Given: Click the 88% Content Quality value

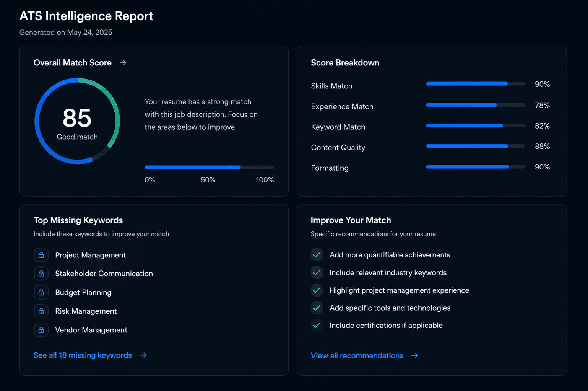Looking at the screenshot, I should (x=542, y=147).
